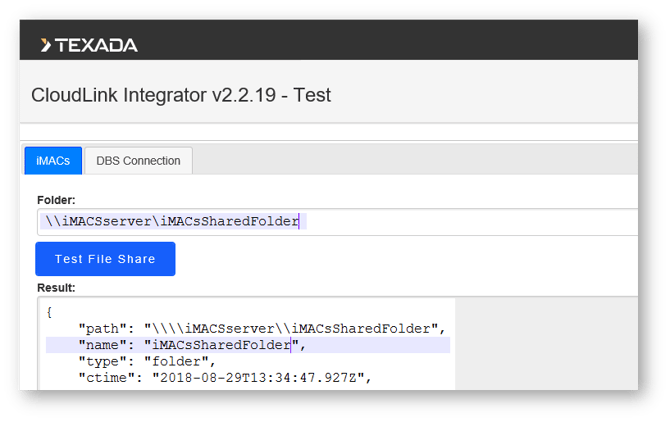Click the dark header bar beside the logo

coord(400,45)
